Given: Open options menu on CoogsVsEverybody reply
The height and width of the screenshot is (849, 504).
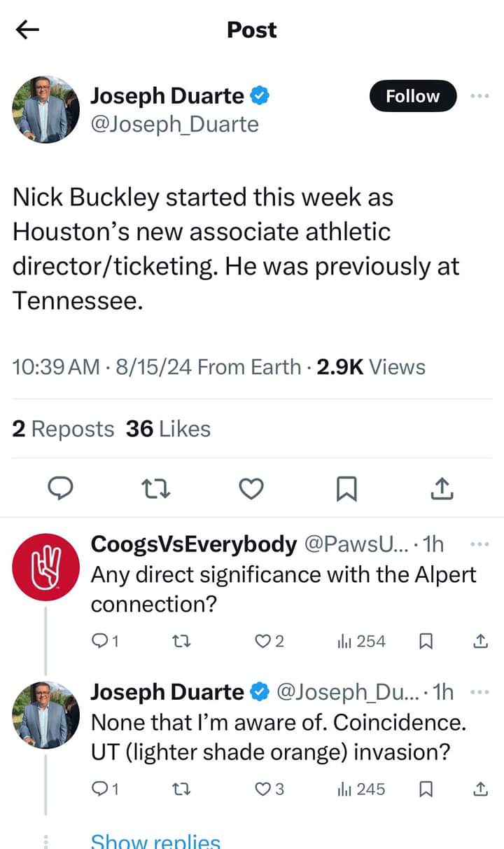Looking at the screenshot, I should tap(479, 544).
